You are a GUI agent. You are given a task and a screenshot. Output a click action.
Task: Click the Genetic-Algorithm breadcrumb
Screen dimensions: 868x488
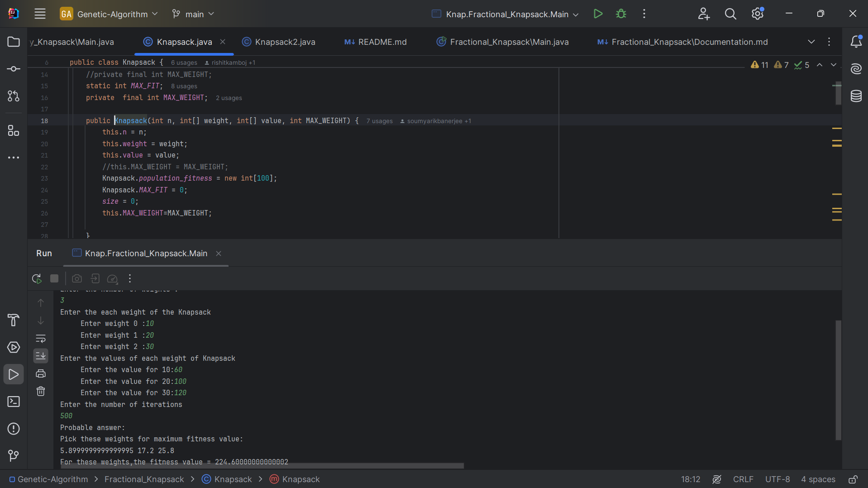[49, 479]
